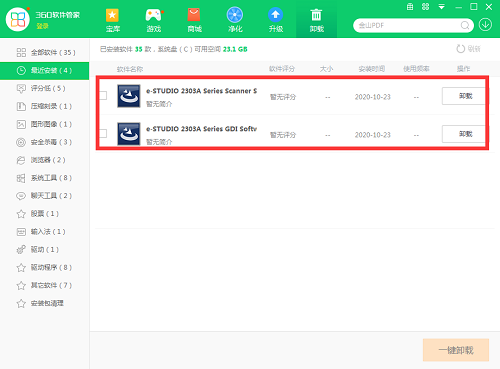Open 安全杀毒 (3) category
The image size is (500, 369).
pos(45,142)
